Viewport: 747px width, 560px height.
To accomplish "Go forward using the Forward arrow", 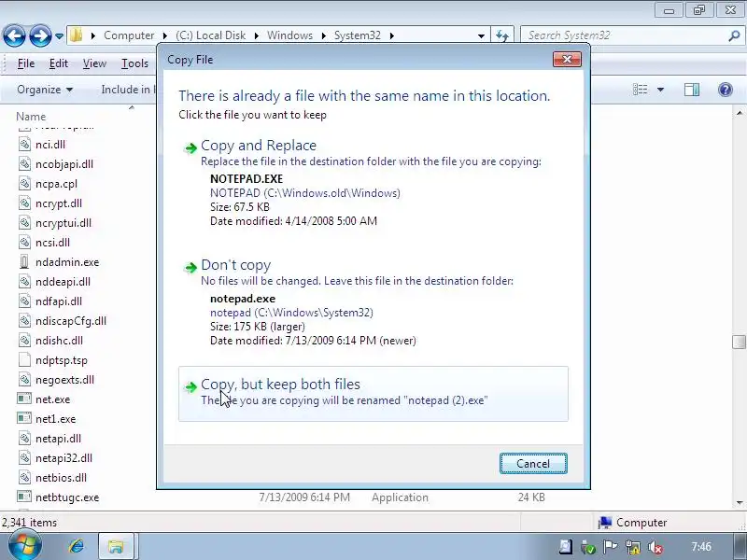I will click(40, 35).
